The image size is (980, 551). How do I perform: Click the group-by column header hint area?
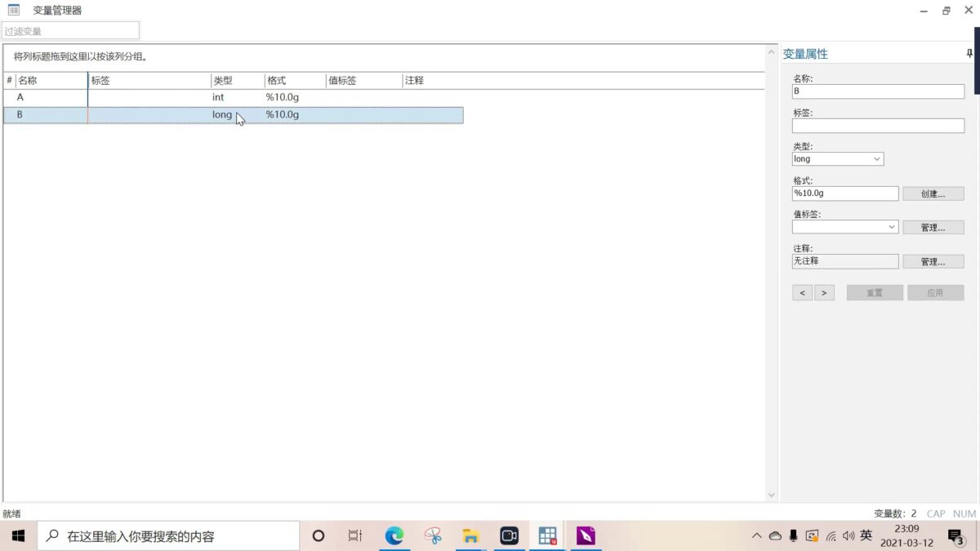click(384, 57)
